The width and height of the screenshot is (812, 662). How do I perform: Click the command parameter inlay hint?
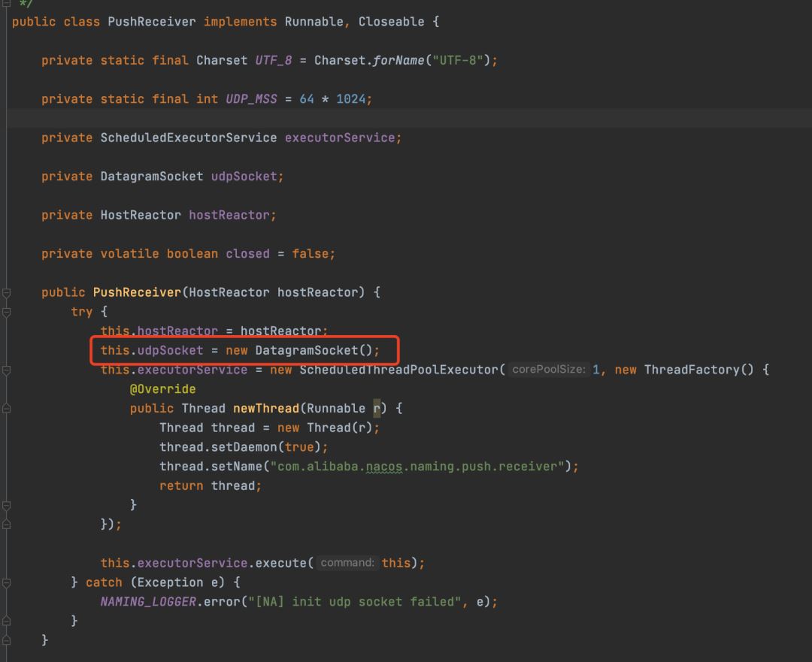tap(347, 563)
